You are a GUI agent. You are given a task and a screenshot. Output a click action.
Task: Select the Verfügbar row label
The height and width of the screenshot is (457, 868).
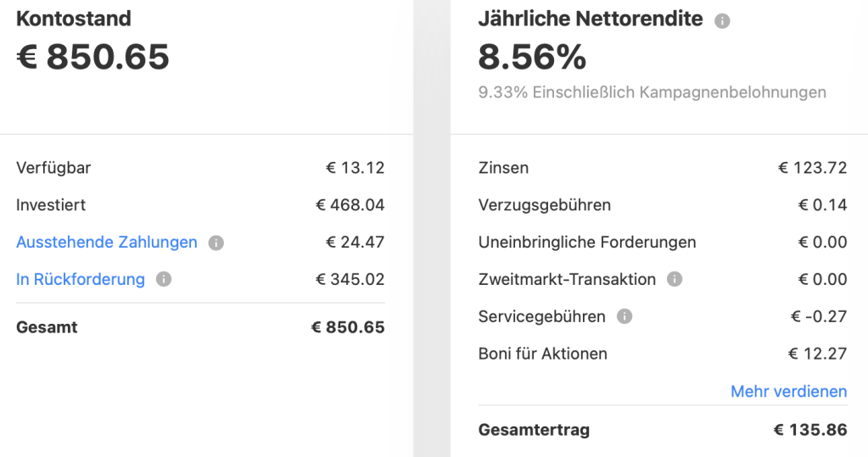[53, 168]
